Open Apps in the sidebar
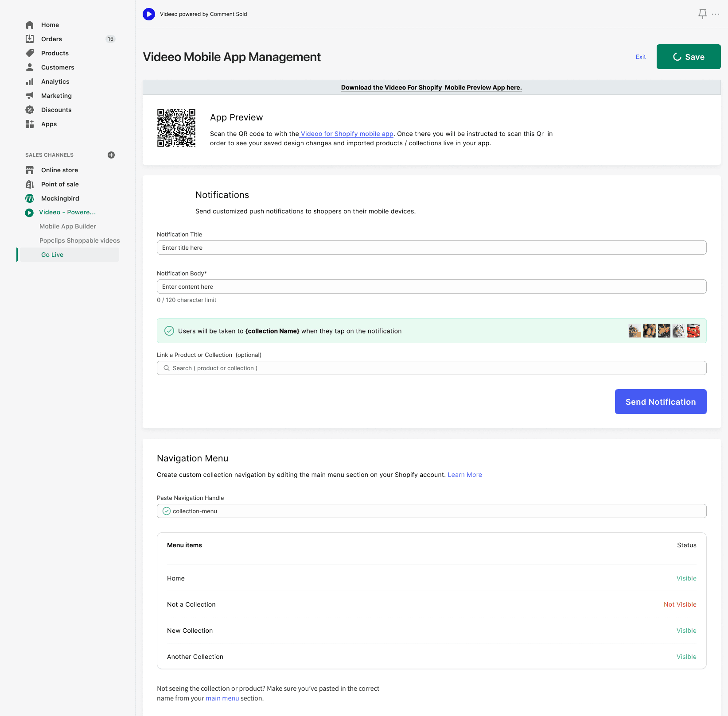The image size is (728, 716). tap(49, 124)
